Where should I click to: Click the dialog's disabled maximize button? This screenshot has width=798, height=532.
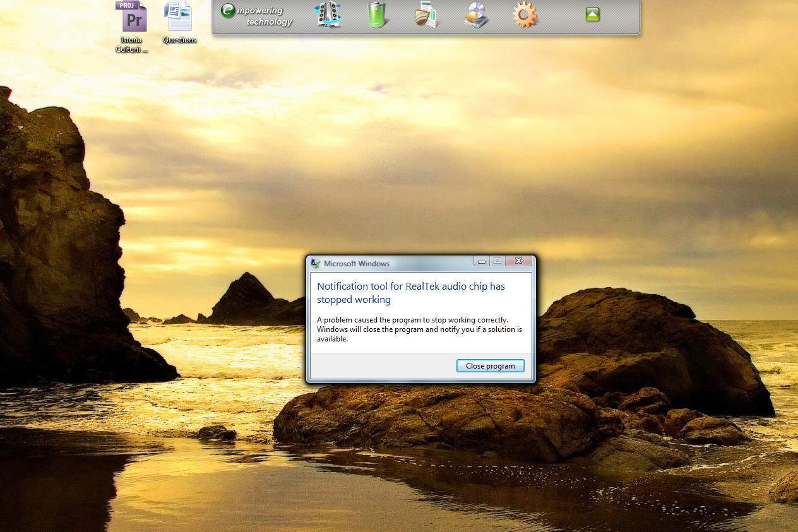point(497,261)
